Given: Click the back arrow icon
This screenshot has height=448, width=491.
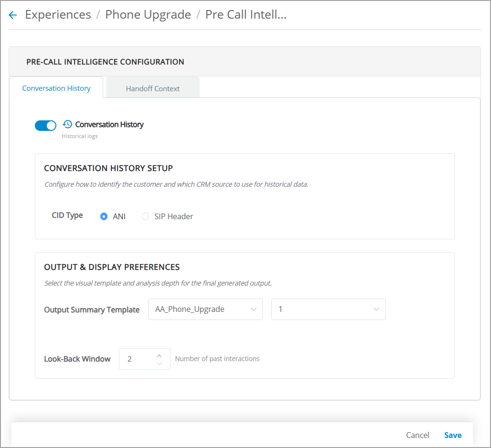Looking at the screenshot, I should 13,15.
